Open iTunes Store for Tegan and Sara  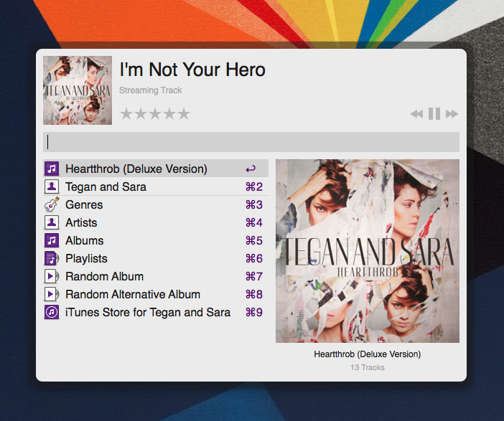click(x=156, y=312)
